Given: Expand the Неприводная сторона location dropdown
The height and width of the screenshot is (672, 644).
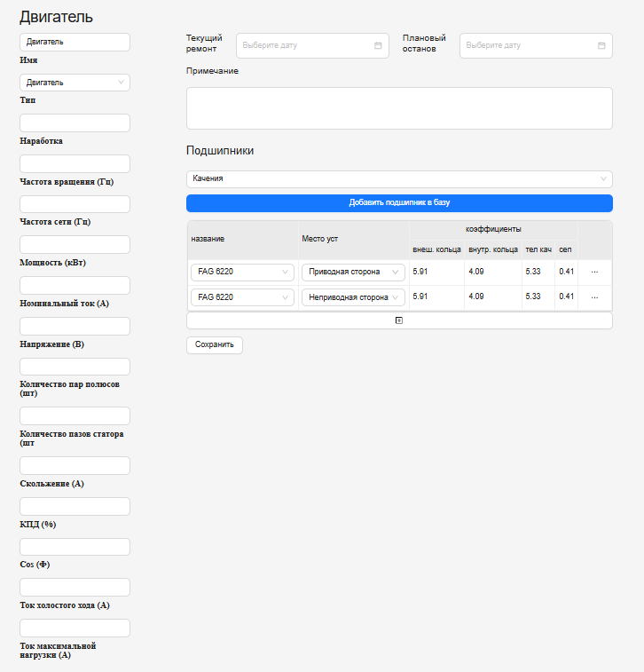Looking at the screenshot, I should pyautogui.click(x=352, y=296).
